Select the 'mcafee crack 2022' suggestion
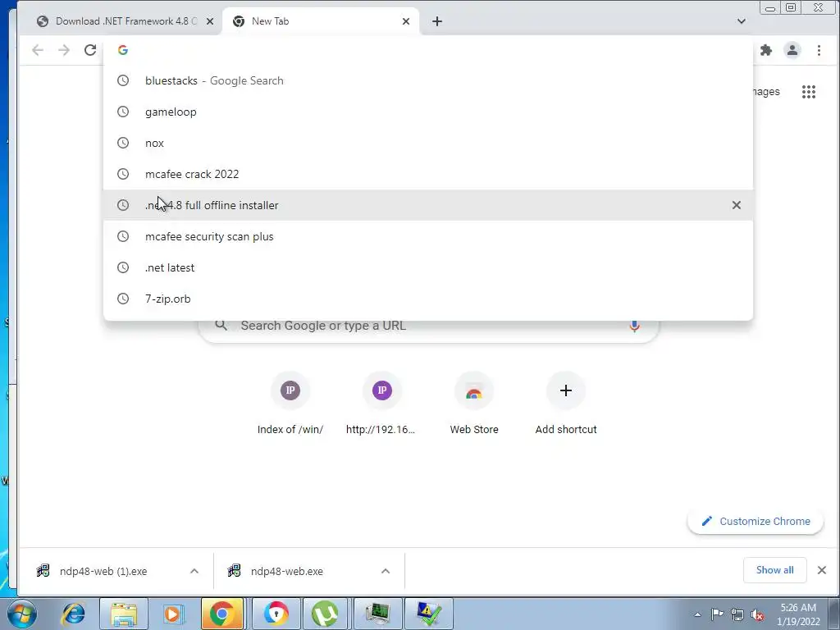Image resolution: width=840 pixels, height=630 pixels. coord(428,174)
